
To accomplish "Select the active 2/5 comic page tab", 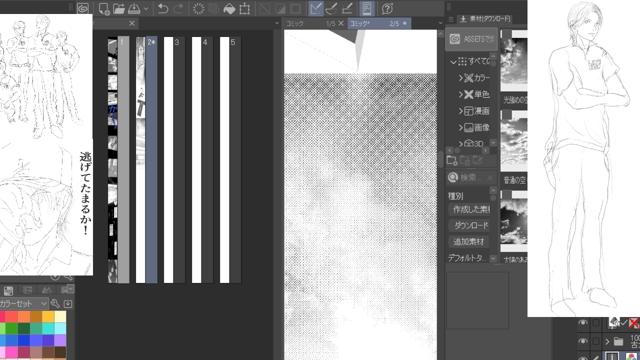I will coord(376,24).
